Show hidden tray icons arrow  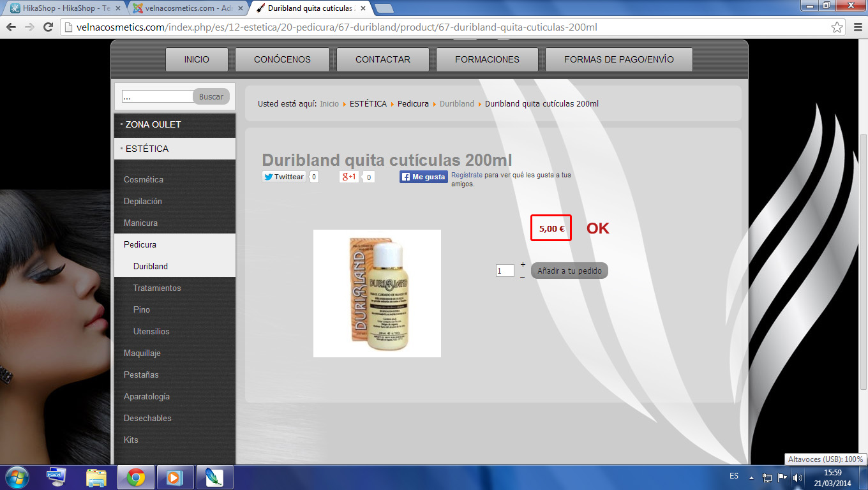point(752,477)
